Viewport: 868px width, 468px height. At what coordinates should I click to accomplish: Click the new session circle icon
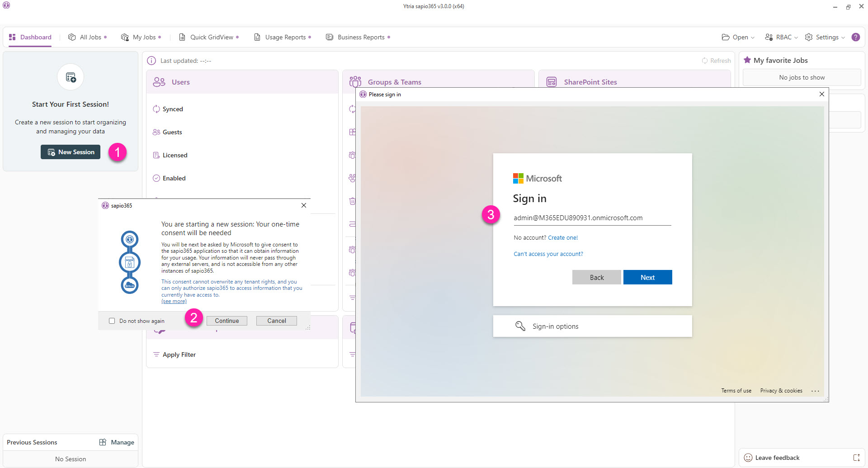pyautogui.click(x=71, y=77)
